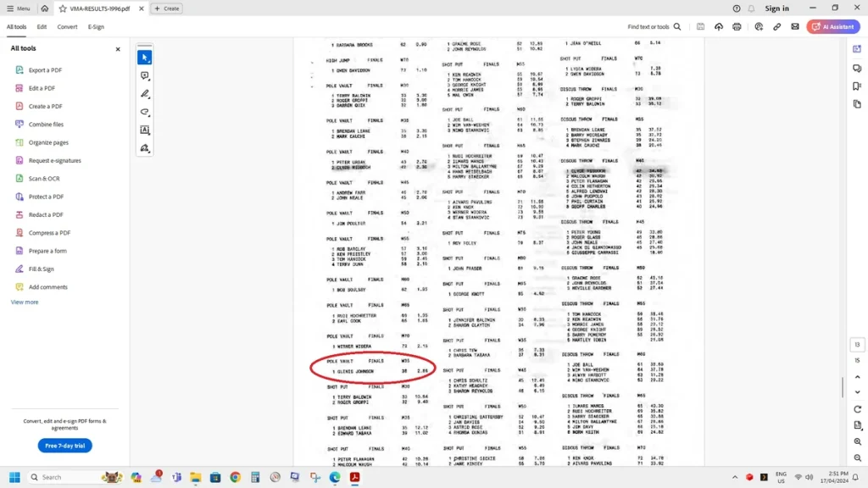This screenshot has height=488, width=868.
Task: Open the Help icon menu
Action: coord(737,8)
